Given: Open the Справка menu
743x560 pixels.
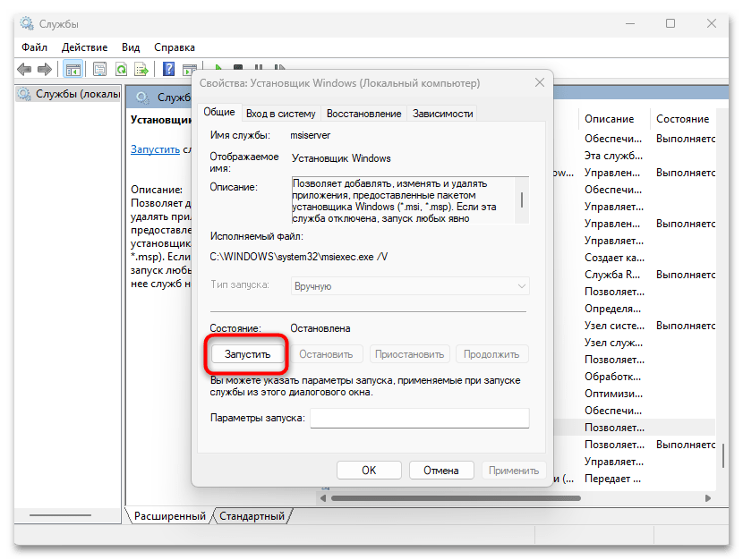Looking at the screenshot, I should click(175, 47).
